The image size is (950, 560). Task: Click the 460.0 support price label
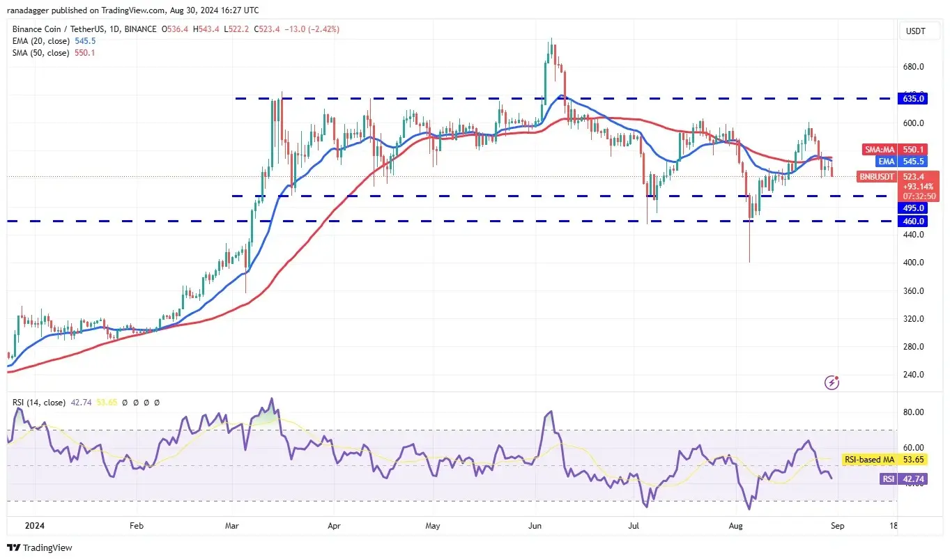tap(914, 221)
